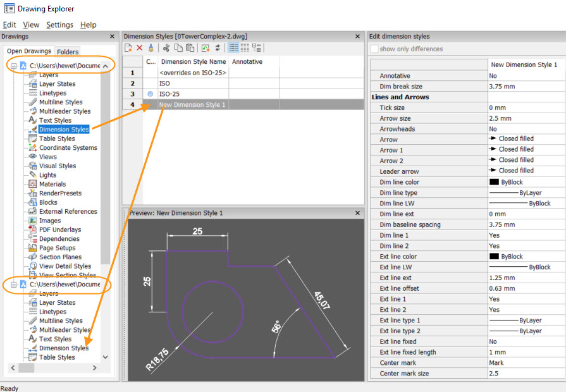
Task: Open the Edit menu
Action: click(x=9, y=25)
